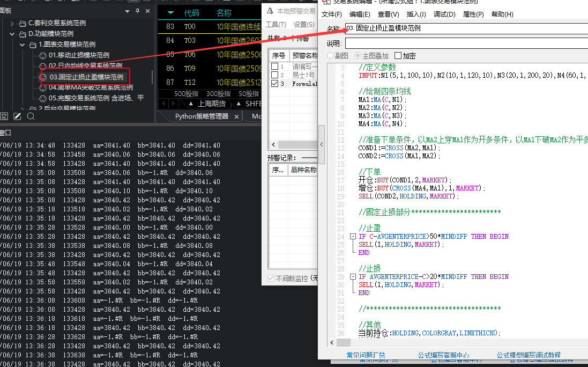Click the formula sigma icon below tree
The width and height of the screenshot is (588, 367).
4,116
